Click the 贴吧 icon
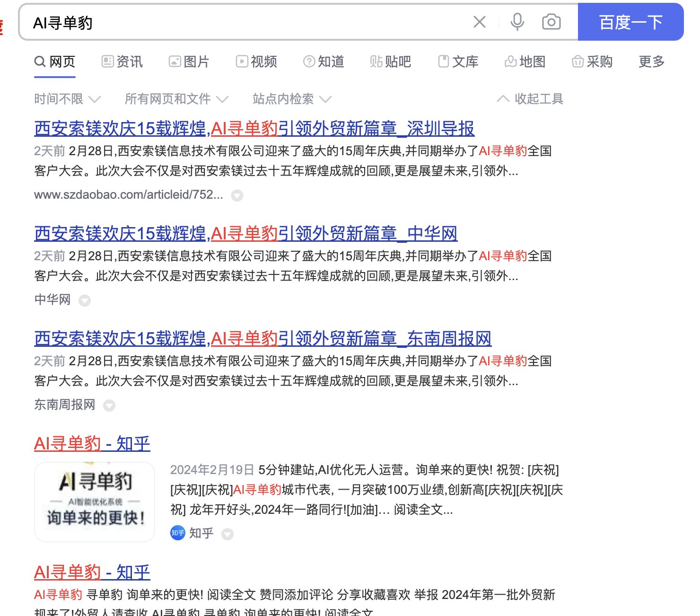 [376, 62]
